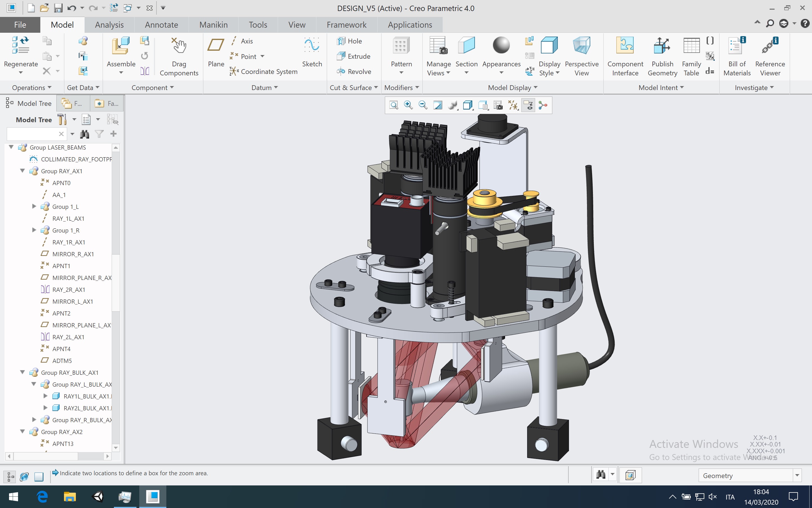
Task: Open the Annotate ribbon tab
Action: (x=161, y=25)
